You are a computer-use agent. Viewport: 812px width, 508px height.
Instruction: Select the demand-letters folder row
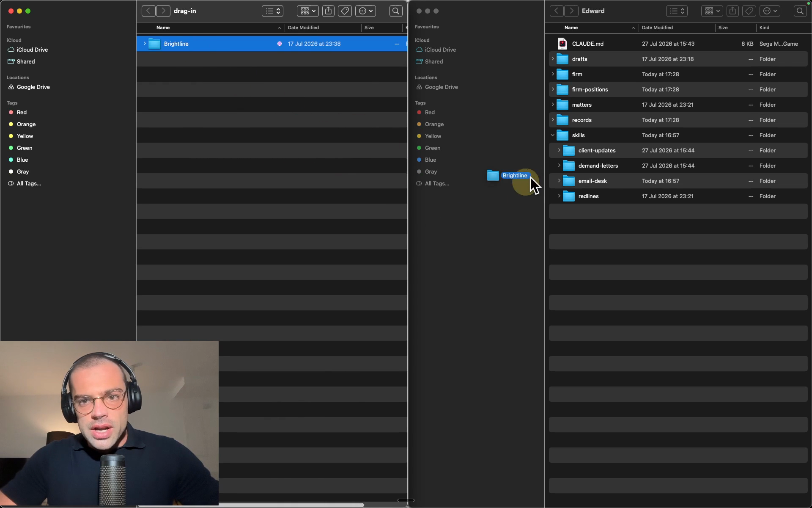[x=678, y=166]
